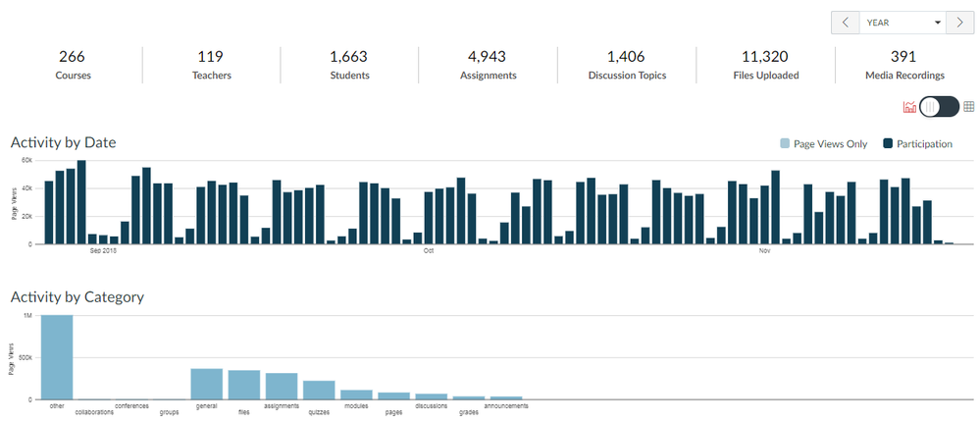The width and height of the screenshot is (980, 423).
Task: Click the chart view icon beside the toggle
Action: (909, 107)
